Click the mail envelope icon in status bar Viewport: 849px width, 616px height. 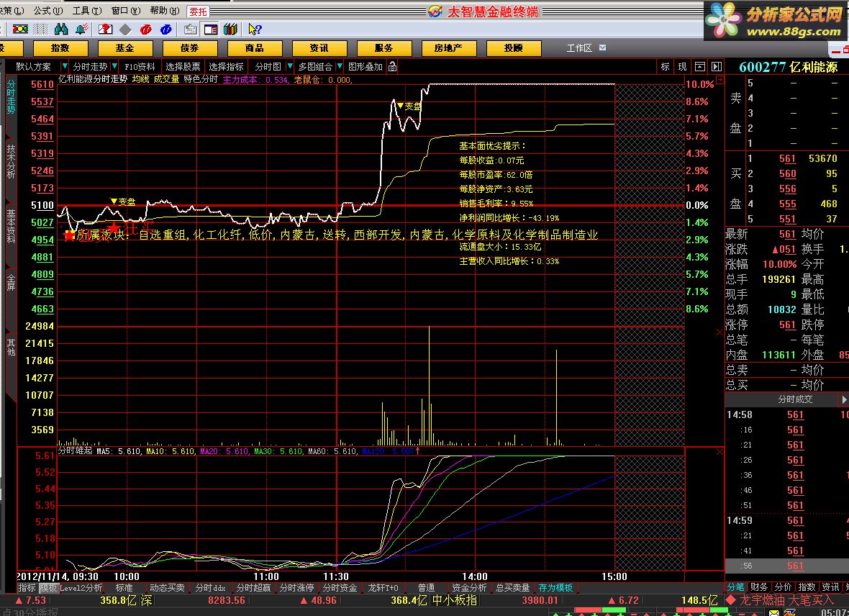(774, 612)
